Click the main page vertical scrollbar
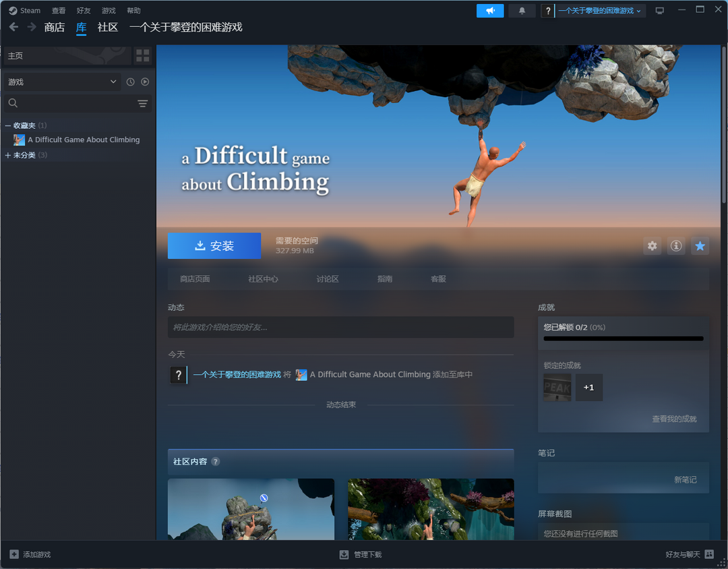728x569 pixels. tap(724, 124)
